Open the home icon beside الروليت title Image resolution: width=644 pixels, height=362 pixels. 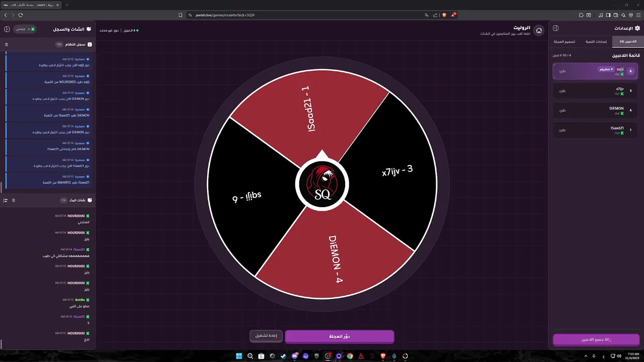click(x=539, y=30)
